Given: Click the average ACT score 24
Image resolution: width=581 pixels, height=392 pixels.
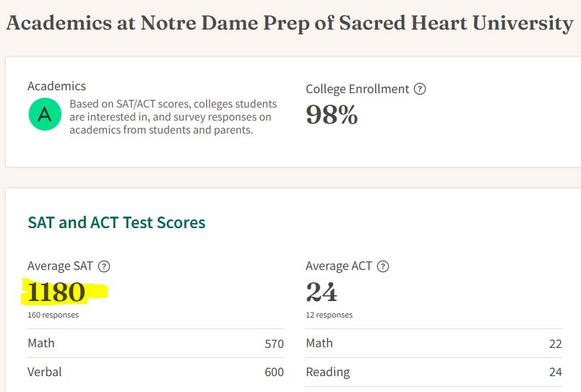Looking at the screenshot, I should (322, 292).
